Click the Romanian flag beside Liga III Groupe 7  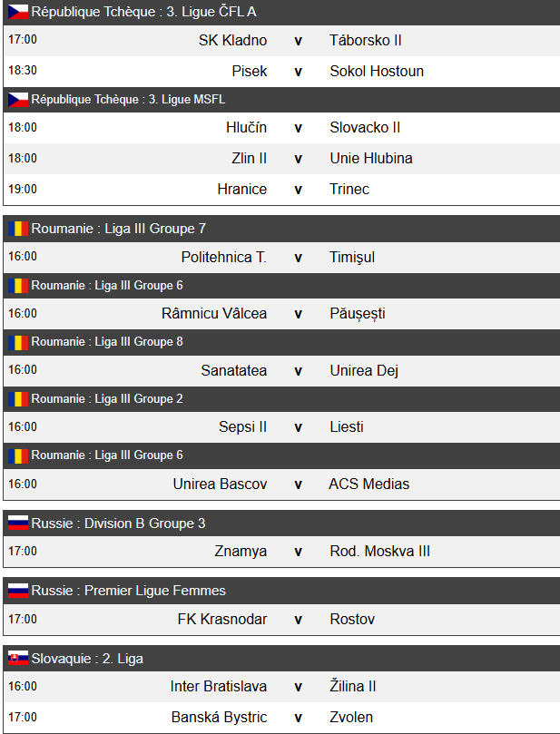click(x=18, y=229)
